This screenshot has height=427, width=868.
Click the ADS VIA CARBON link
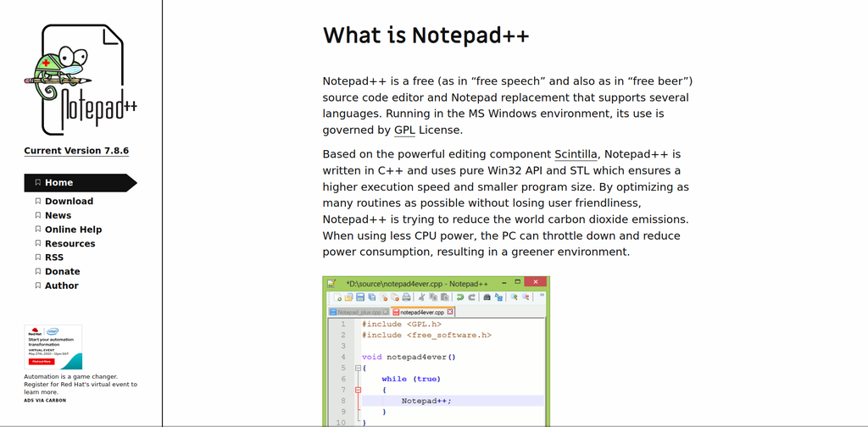pyautogui.click(x=45, y=401)
